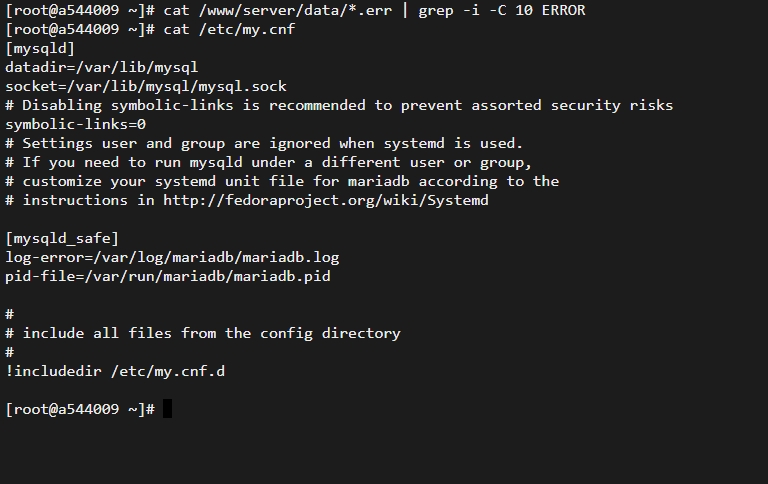768x484 pixels.
Task: Click the terminal cursor block at the prompt
Action: point(167,409)
